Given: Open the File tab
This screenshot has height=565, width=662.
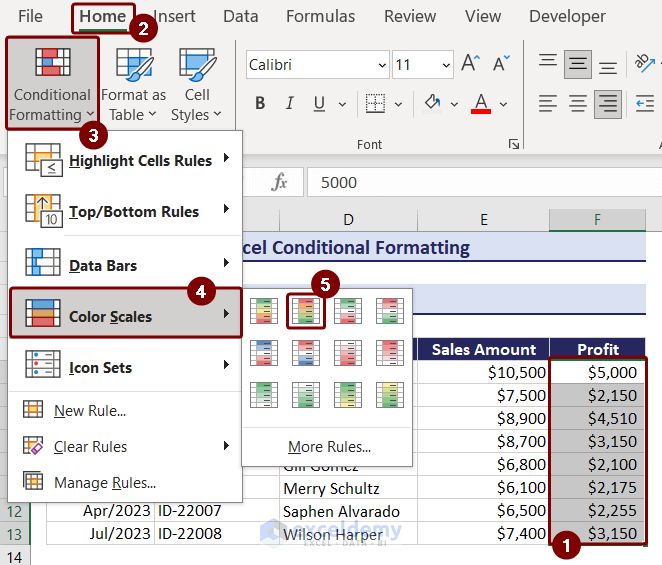Looking at the screenshot, I should click(x=30, y=16).
